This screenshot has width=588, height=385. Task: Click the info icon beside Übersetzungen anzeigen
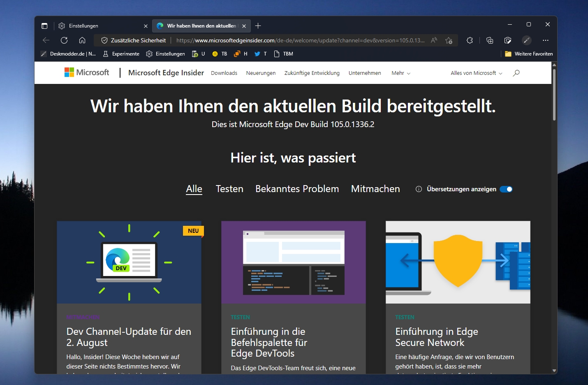click(x=419, y=189)
